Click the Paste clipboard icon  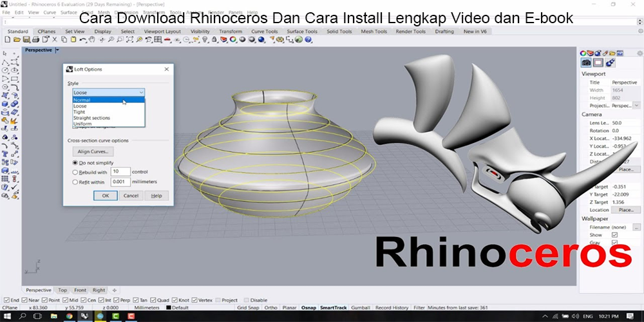click(73, 39)
